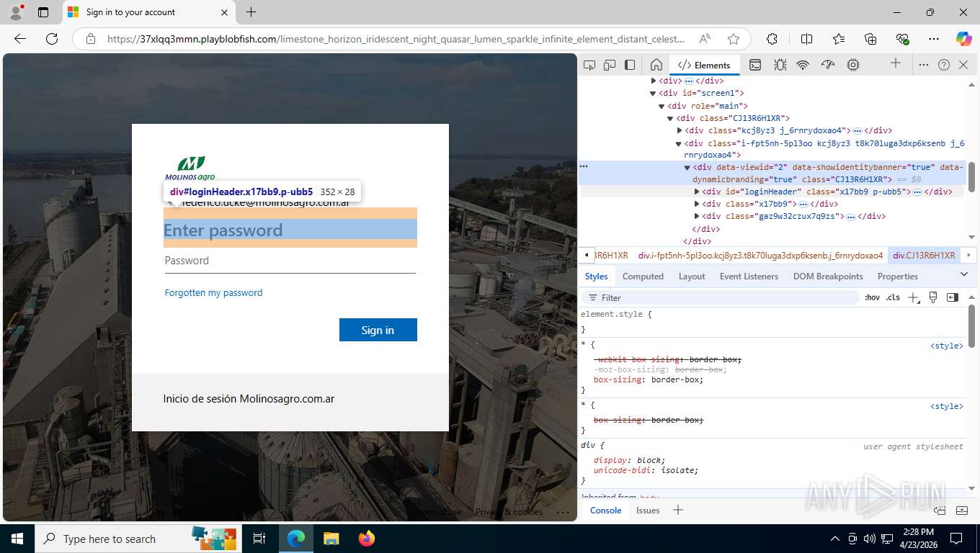Toggle device emulation in DevTools

point(610,65)
